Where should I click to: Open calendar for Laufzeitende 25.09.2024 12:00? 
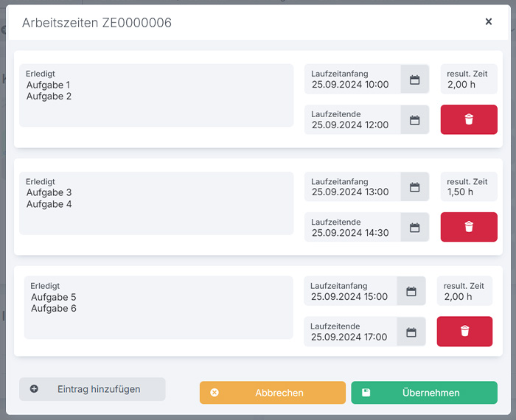(414, 120)
